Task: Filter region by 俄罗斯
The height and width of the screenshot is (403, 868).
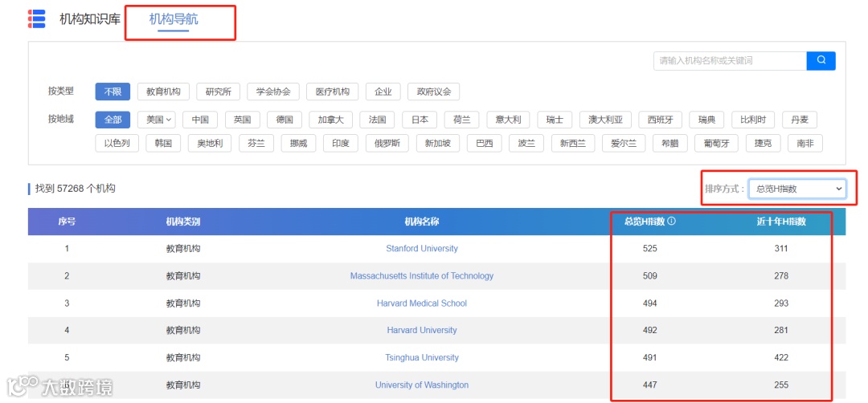Action: pyautogui.click(x=387, y=143)
